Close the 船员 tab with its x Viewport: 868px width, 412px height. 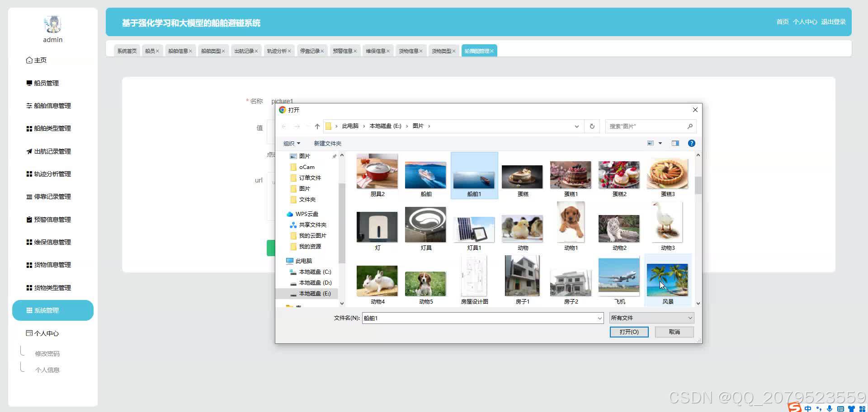(x=157, y=51)
